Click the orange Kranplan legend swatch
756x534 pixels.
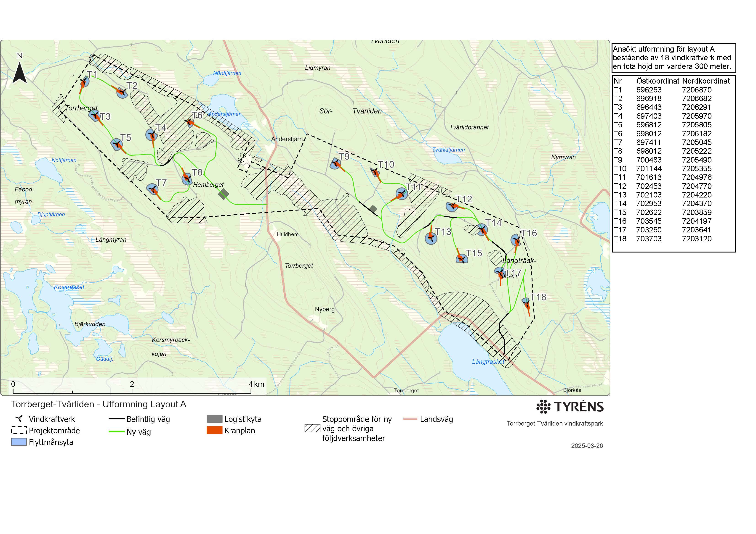coord(214,430)
